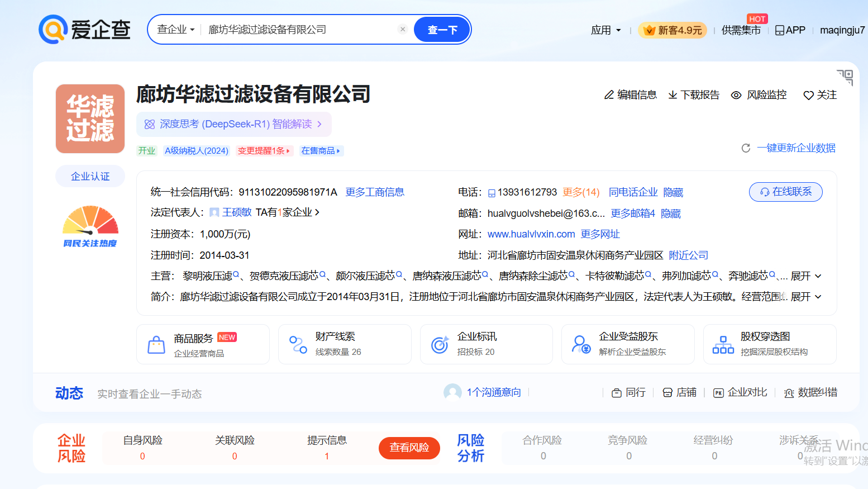This screenshot has width=868, height=489.
Task: Expand the 简介 row with 展开
Action: (x=806, y=297)
